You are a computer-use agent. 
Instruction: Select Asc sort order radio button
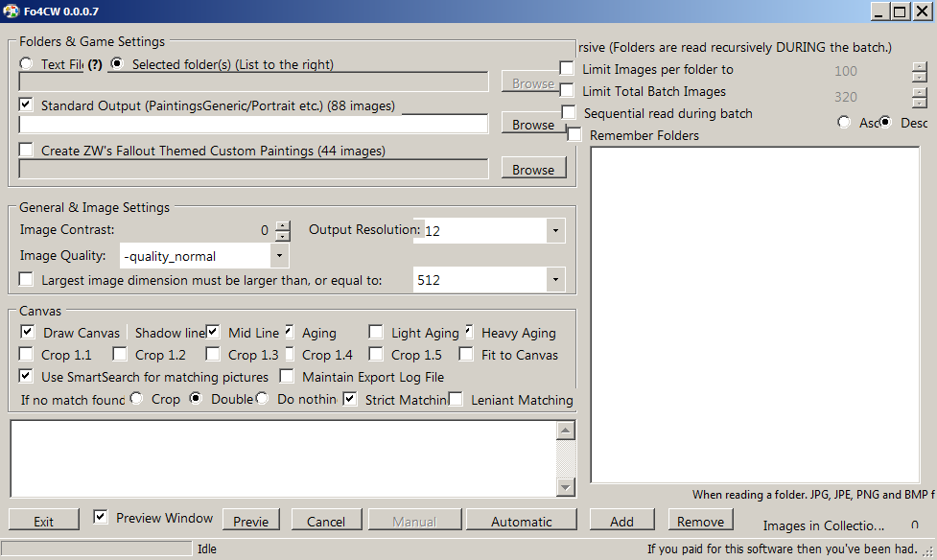pos(844,122)
